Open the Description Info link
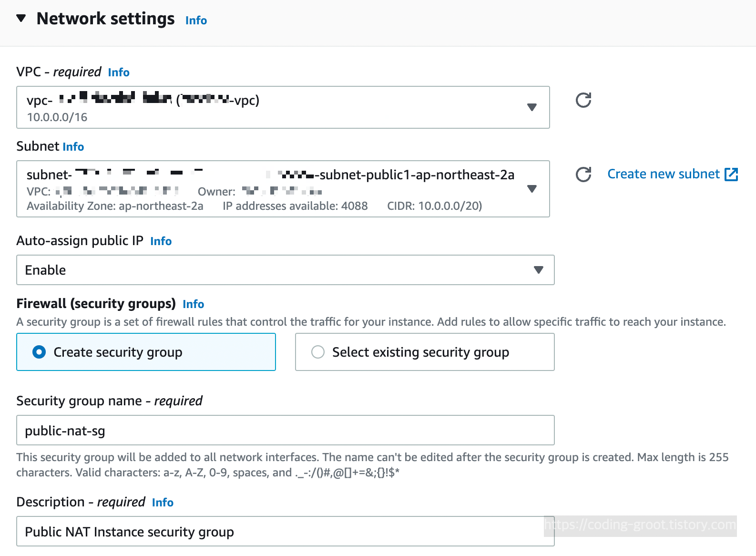 tap(163, 503)
